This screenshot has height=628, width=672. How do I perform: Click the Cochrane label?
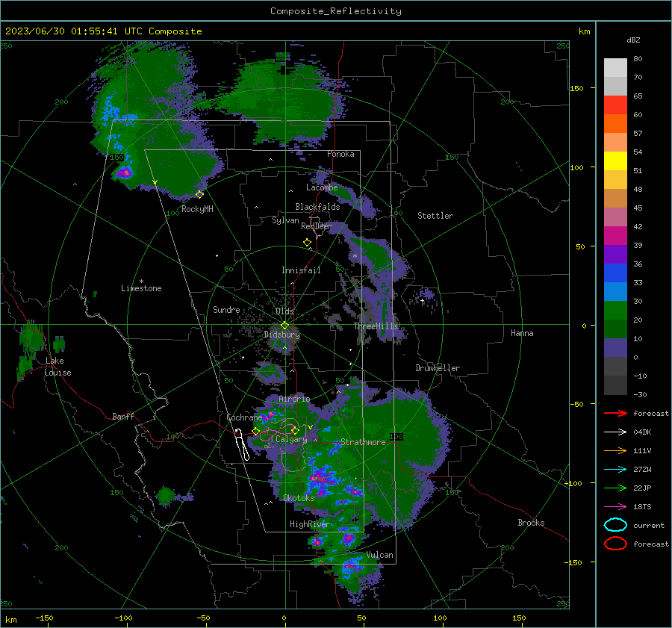point(244,417)
